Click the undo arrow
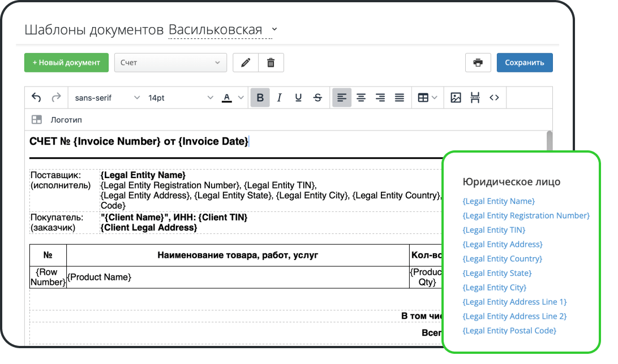This screenshot has width=618, height=364. coord(35,97)
